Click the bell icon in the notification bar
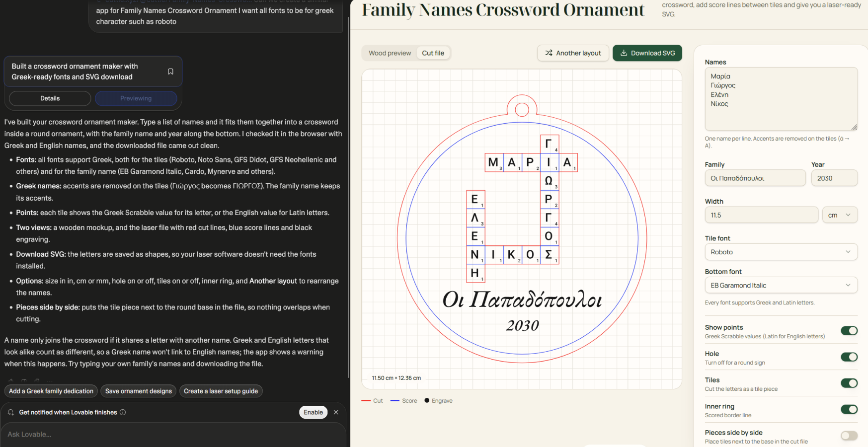The width and height of the screenshot is (868, 447). point(11,412)
